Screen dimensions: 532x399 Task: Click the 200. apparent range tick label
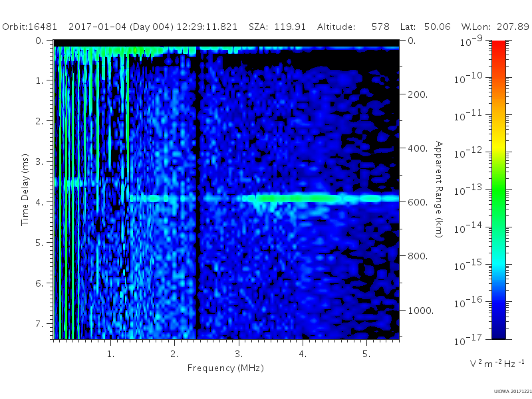tap(418, 94)
